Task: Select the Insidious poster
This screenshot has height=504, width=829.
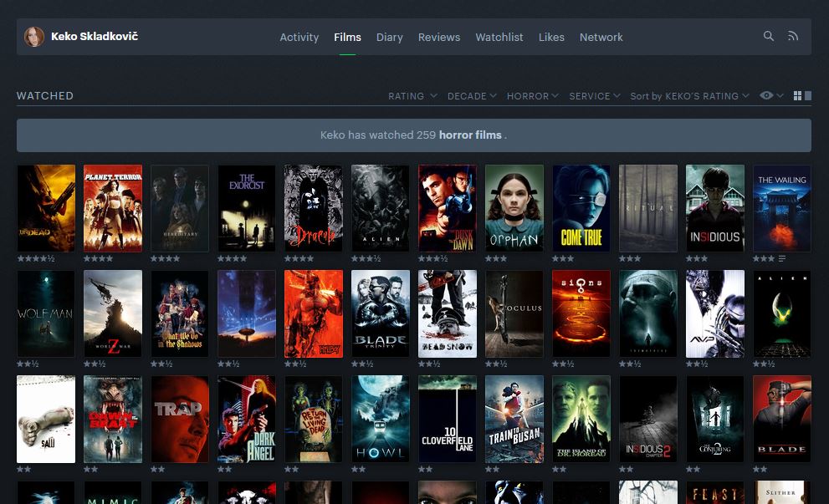Action: pos(714,208)
